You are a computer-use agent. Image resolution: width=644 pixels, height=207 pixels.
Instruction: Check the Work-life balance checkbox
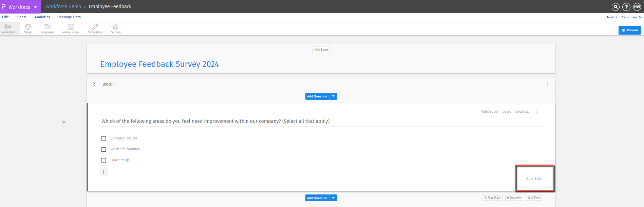tap(104, 149)
